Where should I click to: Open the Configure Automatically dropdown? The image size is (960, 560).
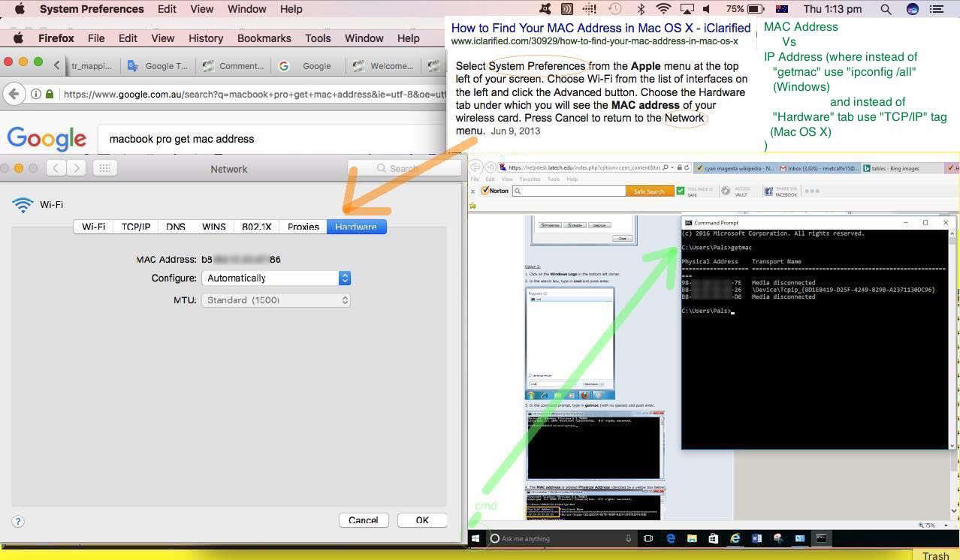tap(276, 278)
